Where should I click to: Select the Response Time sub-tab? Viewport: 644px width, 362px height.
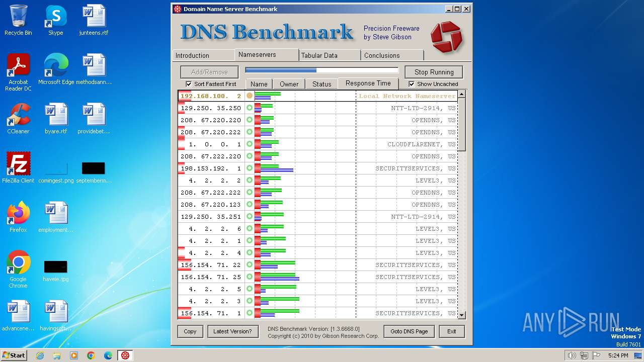point(368,83)
